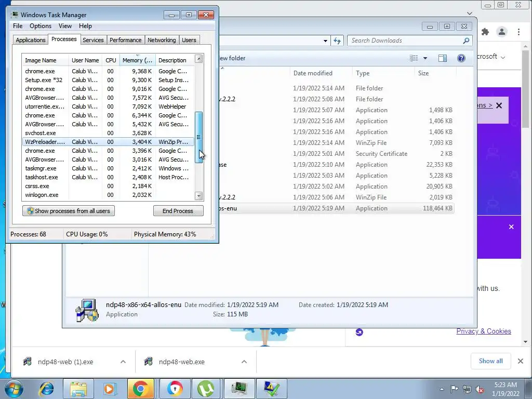532x399 pixels.
Task: Switch to the Networking tab
Action: pyautogui.click(x=162, y=40)
